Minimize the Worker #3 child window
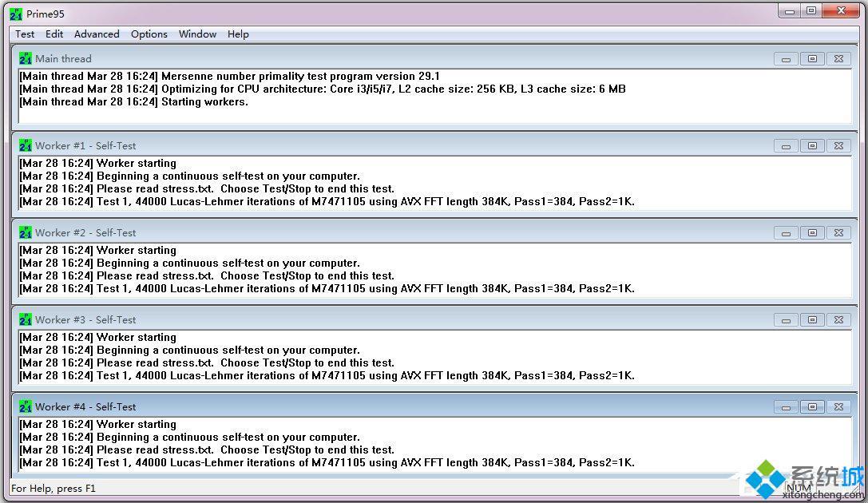Screen dimensions: 868x503 786,320
